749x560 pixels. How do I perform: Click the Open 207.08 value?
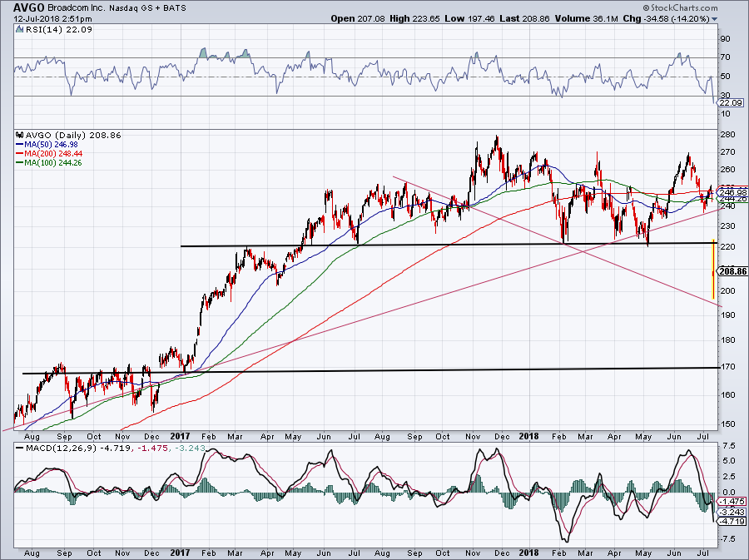357,18
